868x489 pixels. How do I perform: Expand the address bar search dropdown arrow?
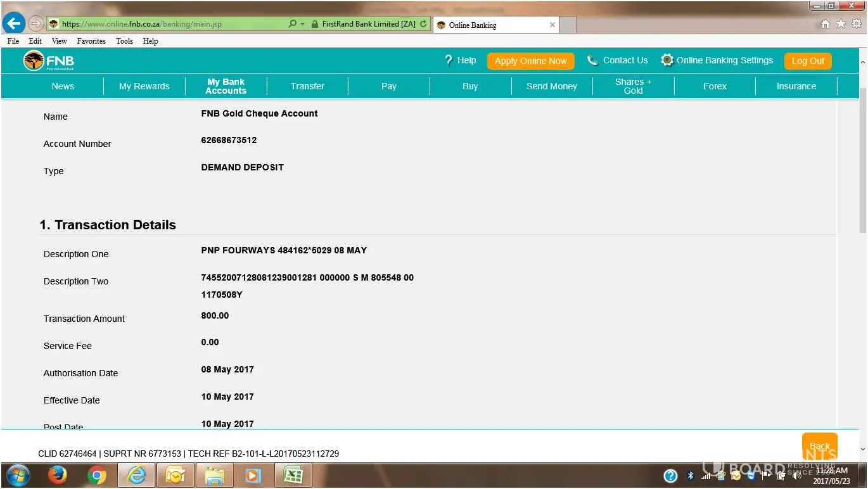point(302,24)
